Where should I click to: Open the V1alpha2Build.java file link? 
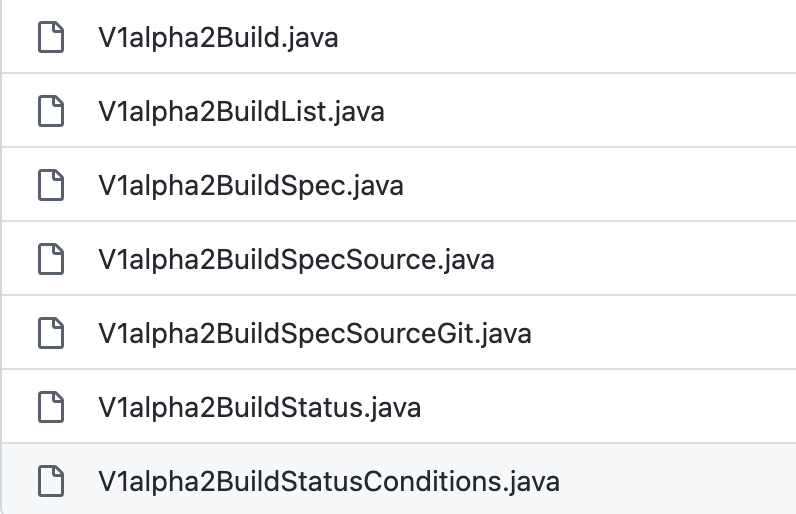point(218,38)
